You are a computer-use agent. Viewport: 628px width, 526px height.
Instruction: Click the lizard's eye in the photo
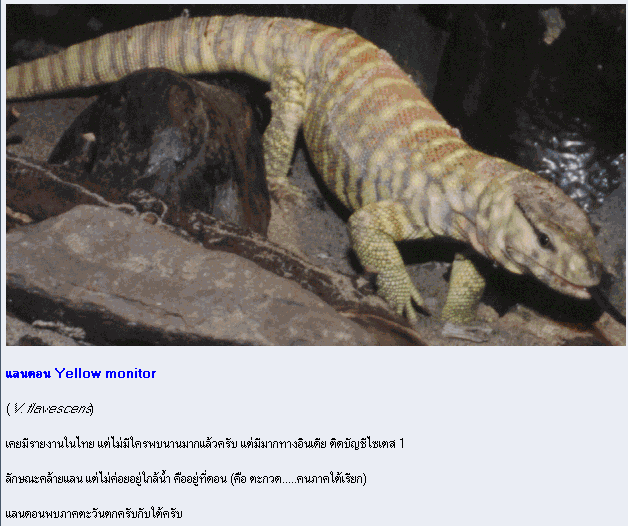pyautogui.click(x=543, y=240)
